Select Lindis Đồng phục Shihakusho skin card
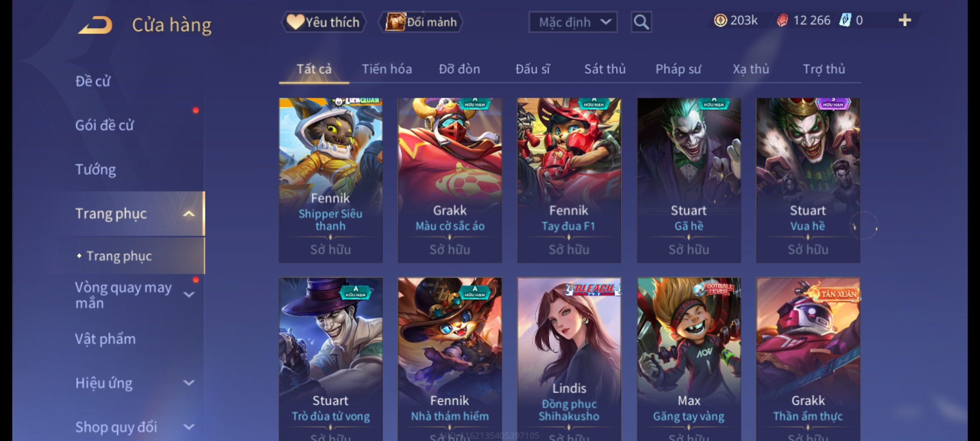The image size is (980, 441). coord(569,359)
